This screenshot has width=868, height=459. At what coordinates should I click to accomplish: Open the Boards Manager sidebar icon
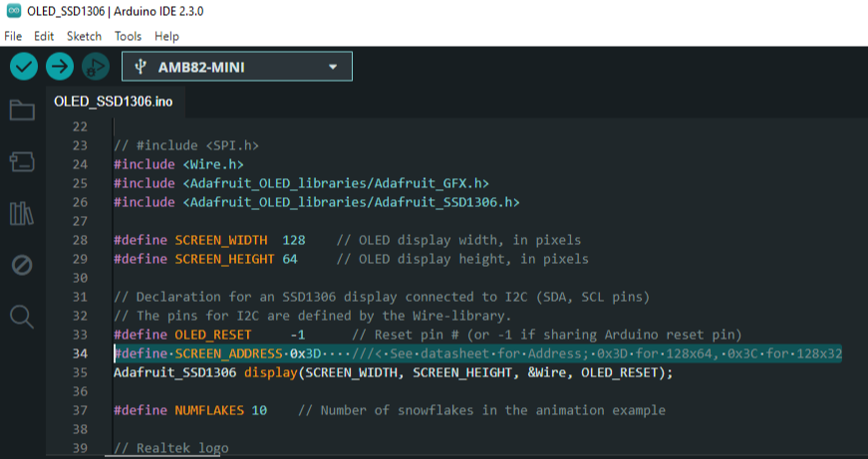coord(22,162)
